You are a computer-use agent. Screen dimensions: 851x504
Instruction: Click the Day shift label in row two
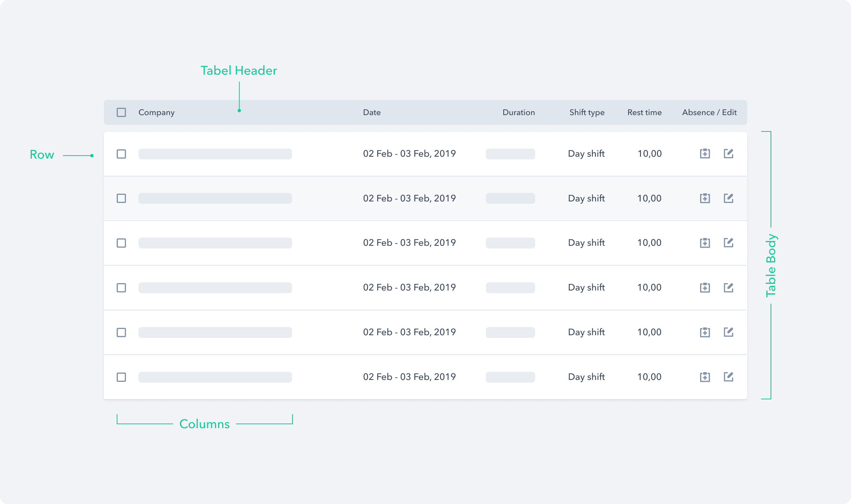click(x=586, y=198)
